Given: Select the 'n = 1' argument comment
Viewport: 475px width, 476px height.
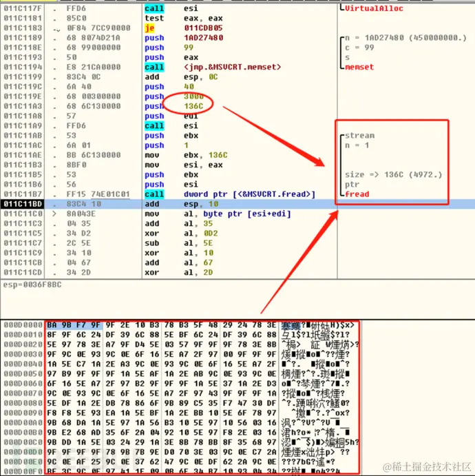Looking at the screenshot, I should tap(357, 145).
